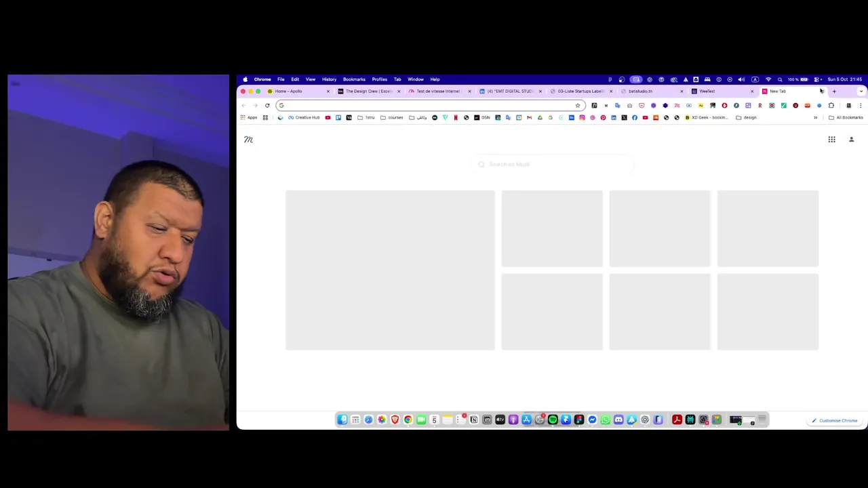Close the 'WeeTest' tab
The width and height of the screenshot is (868, 488).
751,91
